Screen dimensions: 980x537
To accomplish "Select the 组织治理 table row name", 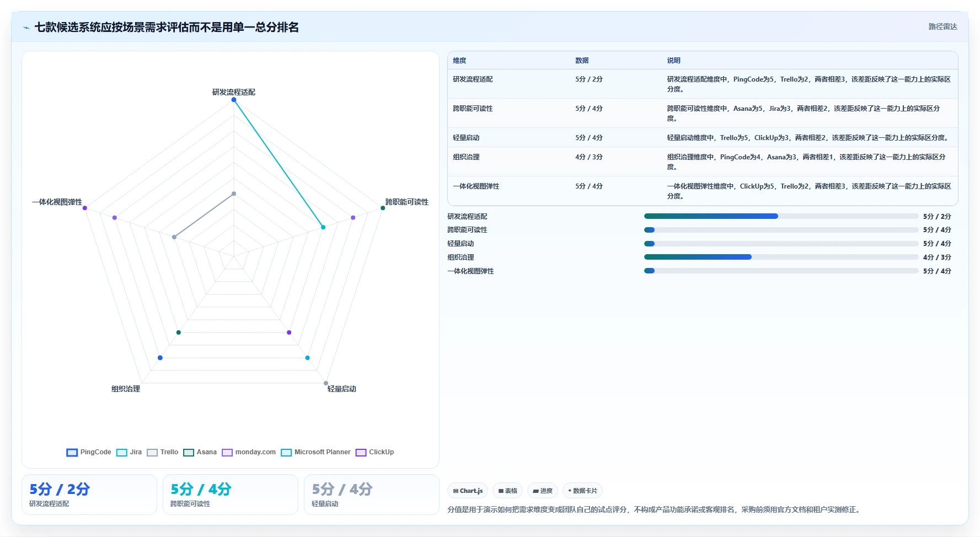I will (466, 157).
